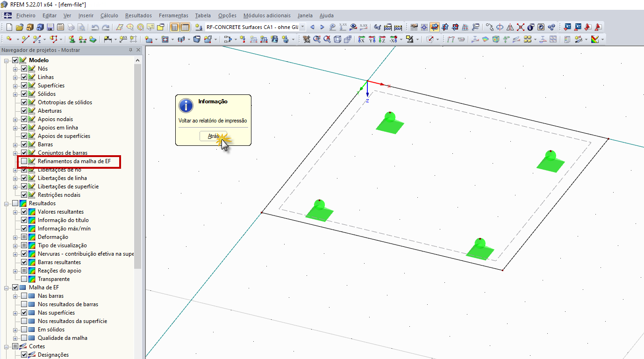Click the blue info icon in popup
The image size is (644, 359).
point(186,105)
